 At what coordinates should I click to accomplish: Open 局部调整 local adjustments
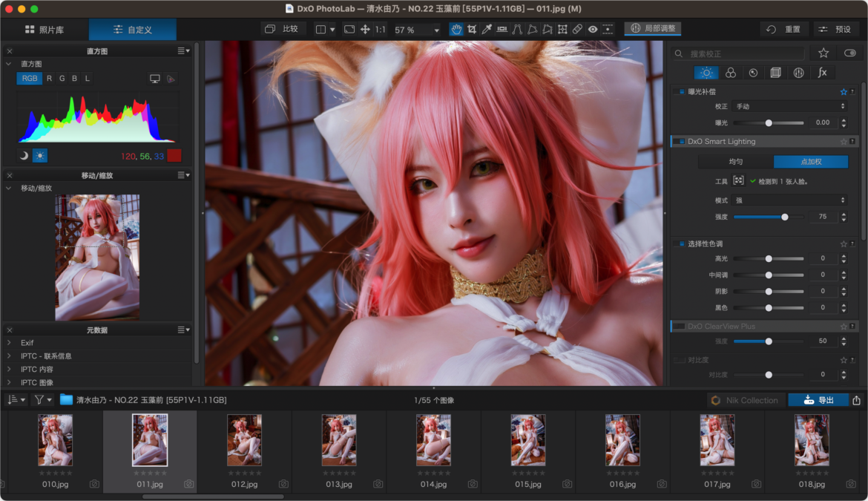point(653,29)
